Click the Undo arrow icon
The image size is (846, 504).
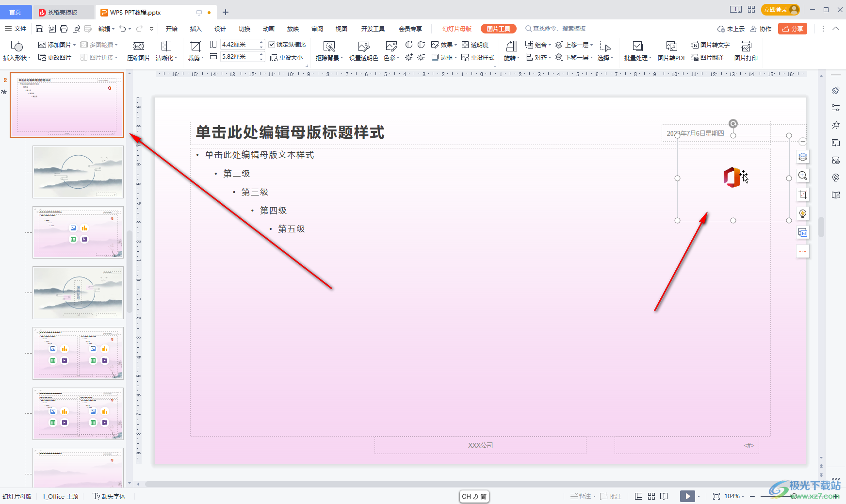[x=123, y=29]
